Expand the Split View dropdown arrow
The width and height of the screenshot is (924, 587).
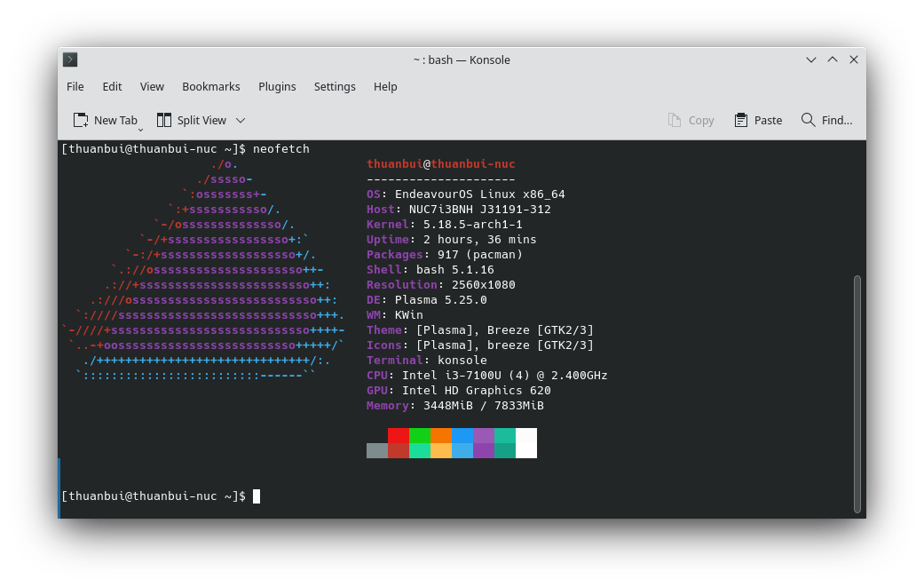pos(241,120)
